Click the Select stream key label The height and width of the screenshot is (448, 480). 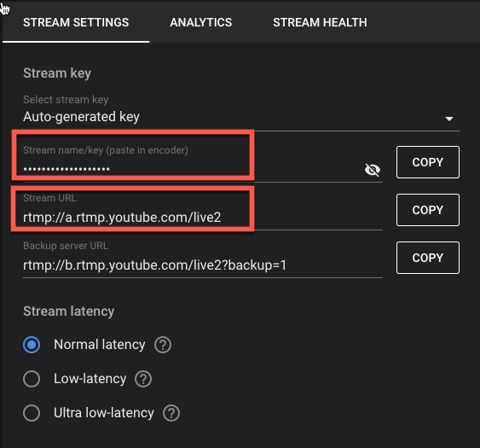click(66, 100)
